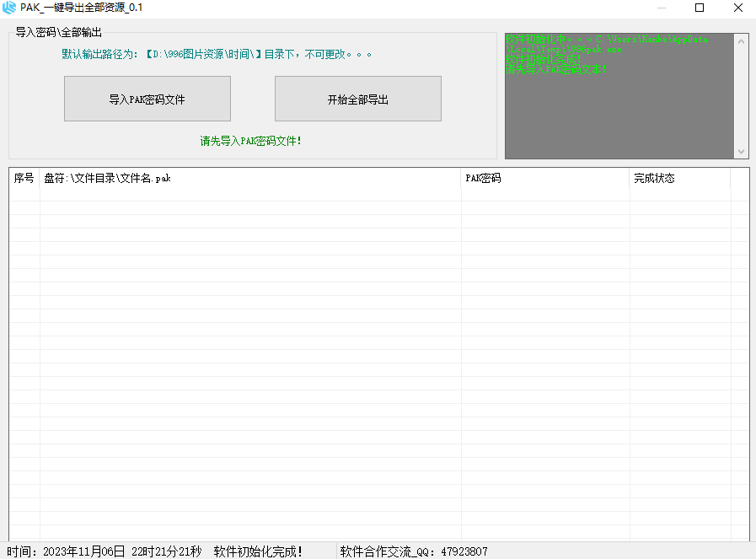Click the gray log output text area
This screenshot has height=559, width=756.
click(619, 96)
